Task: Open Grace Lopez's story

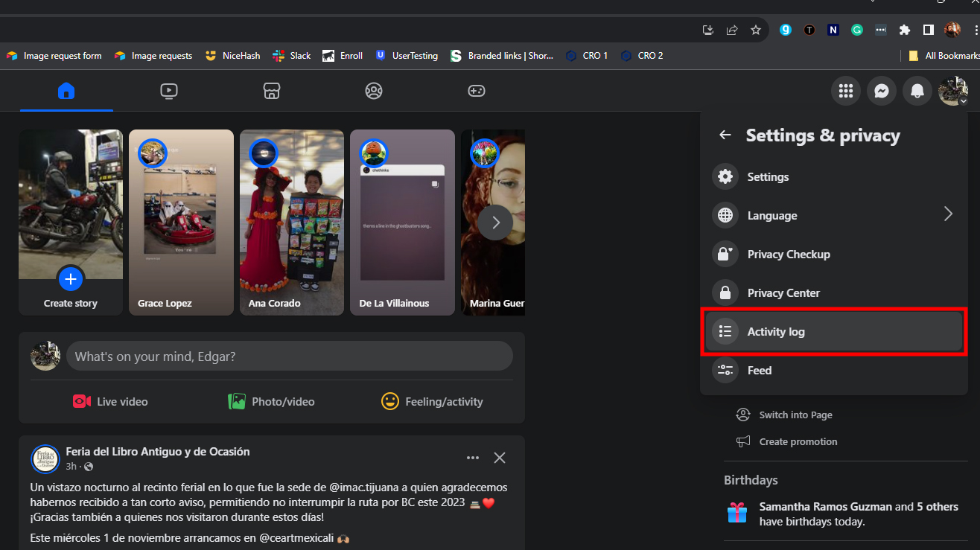Action: coord(181,223)
